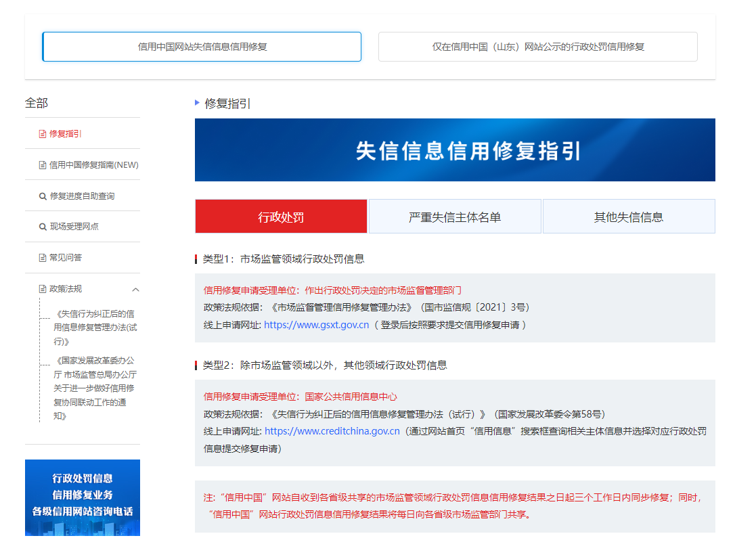Switch to the 行政处罚 tab

coord(281,217)
